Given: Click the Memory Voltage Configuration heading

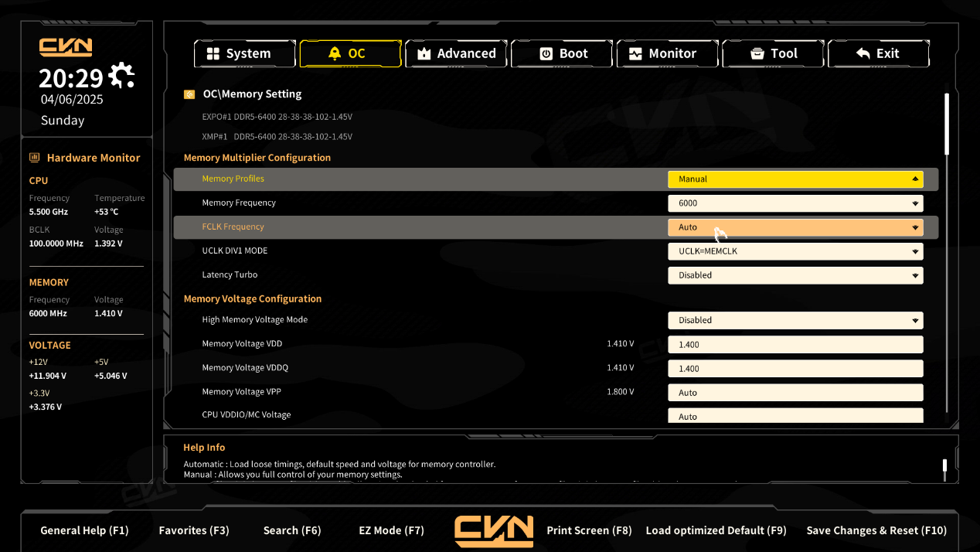Looking at the screenshot, I should click(253, 298).
